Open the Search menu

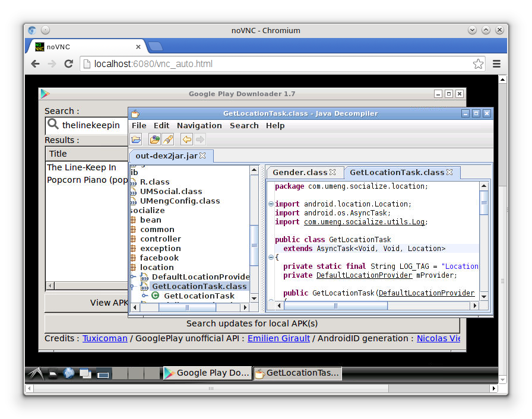(244, 125)
